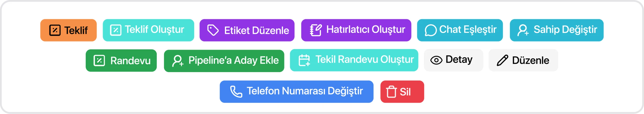
Task: Click the calendar-plus icon on Tekil Randevu Oluştur
Action: click(304, 60)
